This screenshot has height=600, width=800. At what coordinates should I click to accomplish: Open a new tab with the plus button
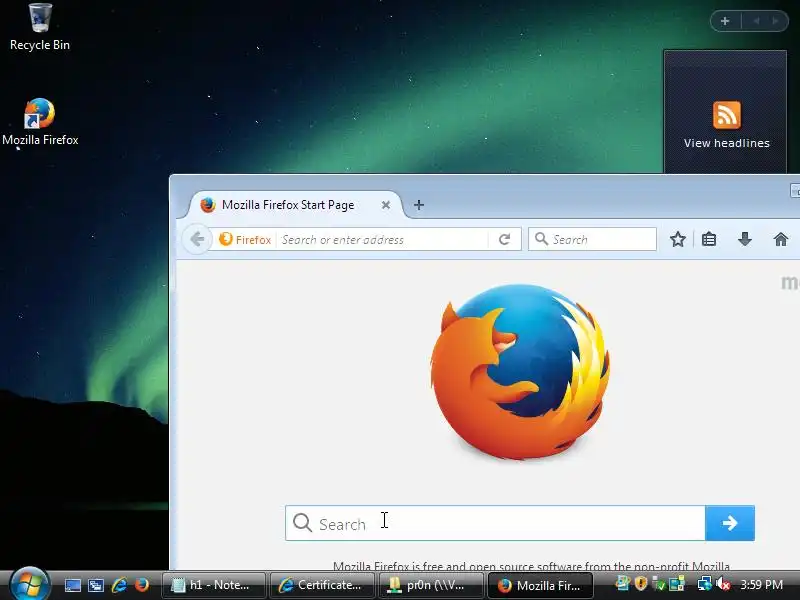click(419, 205)
